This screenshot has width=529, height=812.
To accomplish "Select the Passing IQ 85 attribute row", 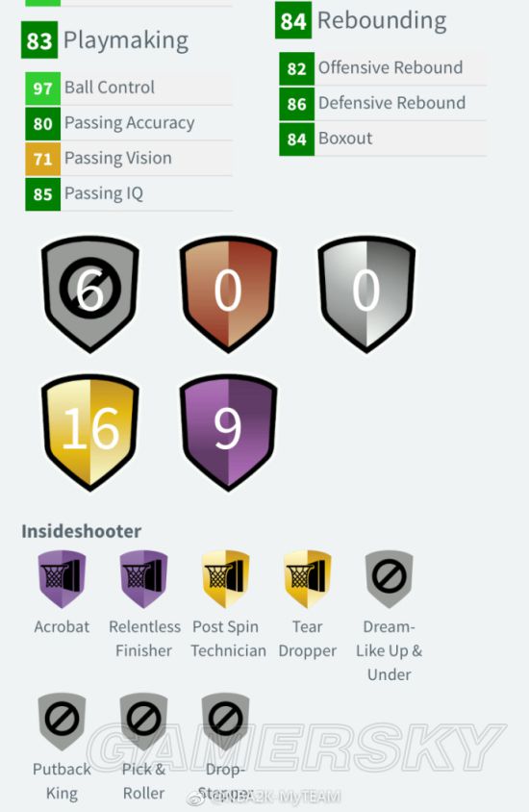I will point(129,193).
